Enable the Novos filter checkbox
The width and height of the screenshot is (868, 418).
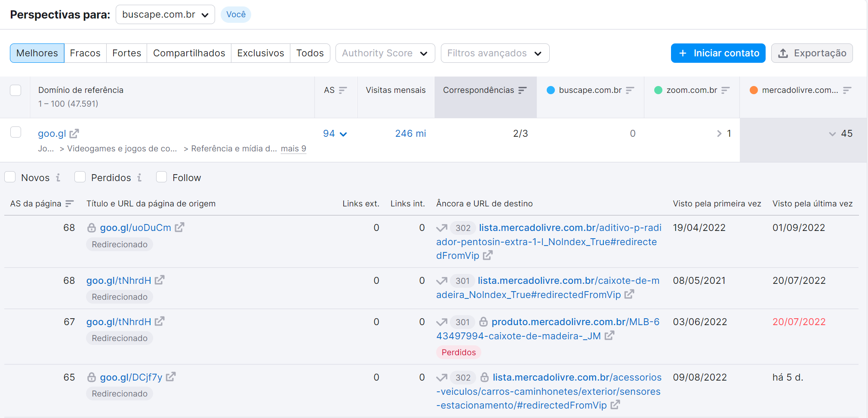click(x=10, y=177)
